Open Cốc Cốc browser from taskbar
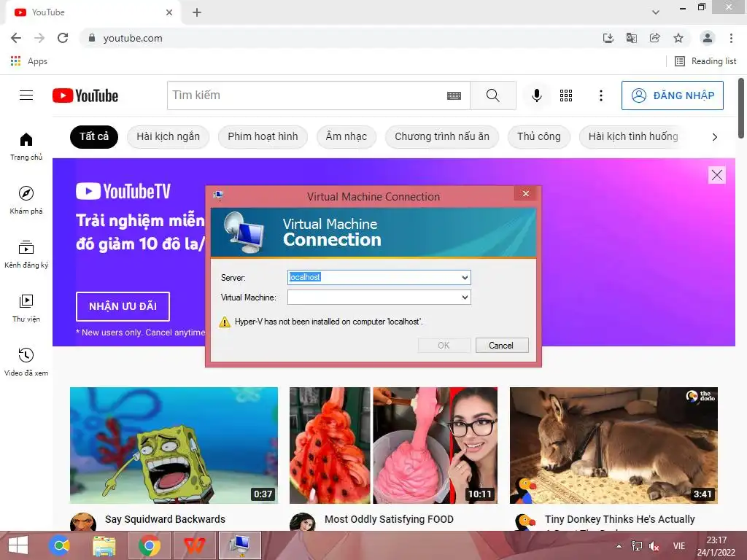 pyautogui.click(x=60, y=545)
